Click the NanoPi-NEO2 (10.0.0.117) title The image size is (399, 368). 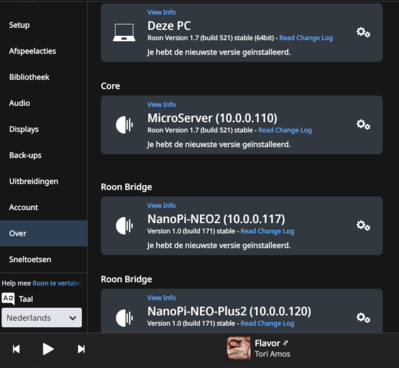(216, 219)
